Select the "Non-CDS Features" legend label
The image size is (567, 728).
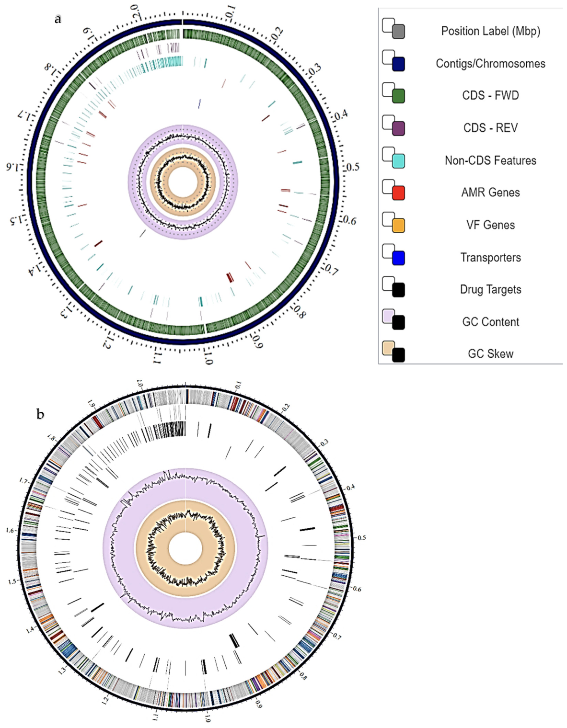(490, 160)
